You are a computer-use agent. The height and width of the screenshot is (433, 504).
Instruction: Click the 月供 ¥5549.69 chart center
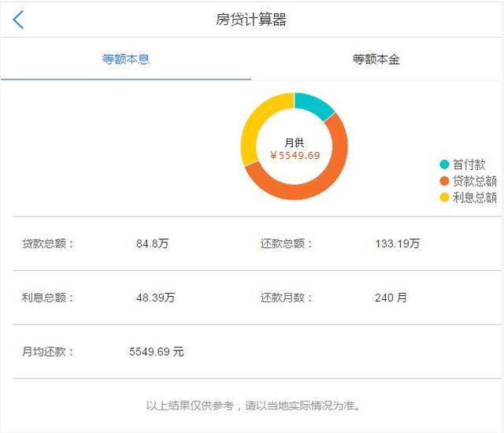(295, 149)
